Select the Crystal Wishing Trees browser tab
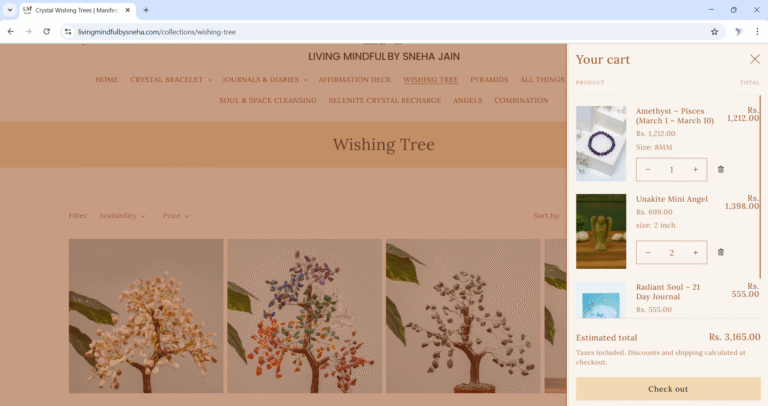The image size is (768, 406). pyautogui.click(x=76, y=10)
